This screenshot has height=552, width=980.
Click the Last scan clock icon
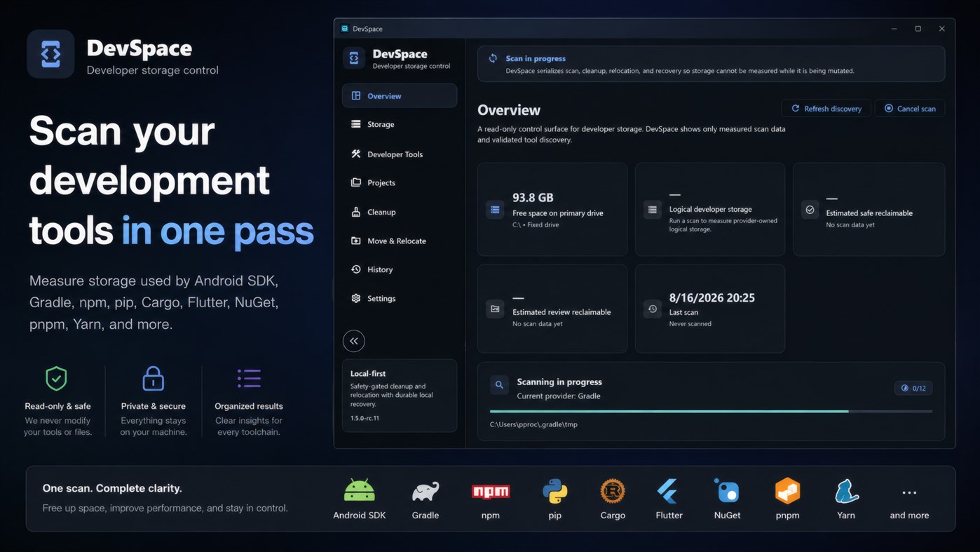[653, 309]
